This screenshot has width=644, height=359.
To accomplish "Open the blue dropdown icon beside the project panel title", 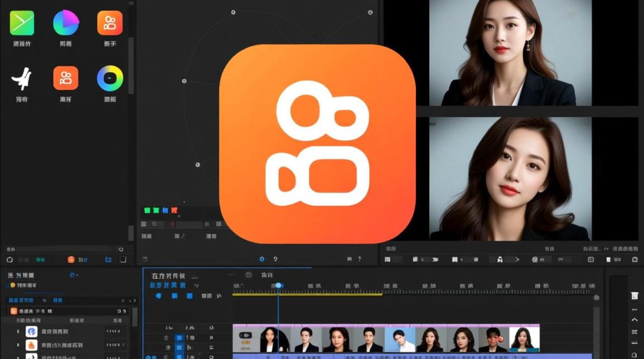I will tap(73, 275).
